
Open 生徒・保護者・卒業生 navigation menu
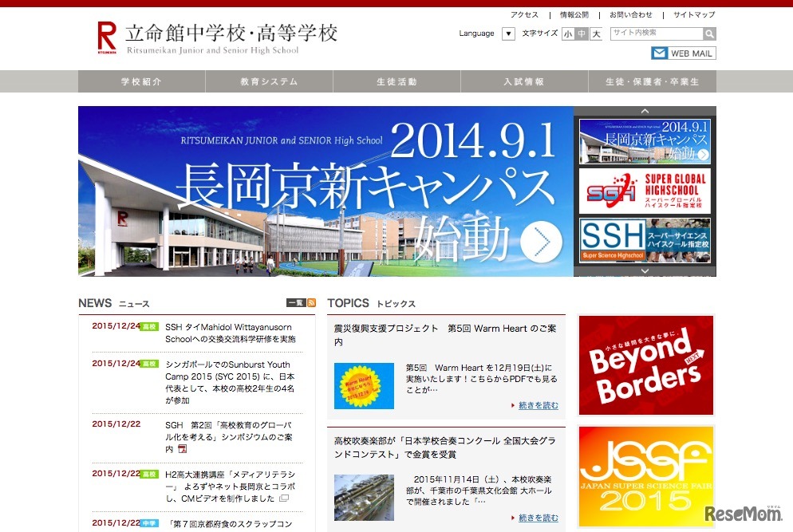(653, 81)
